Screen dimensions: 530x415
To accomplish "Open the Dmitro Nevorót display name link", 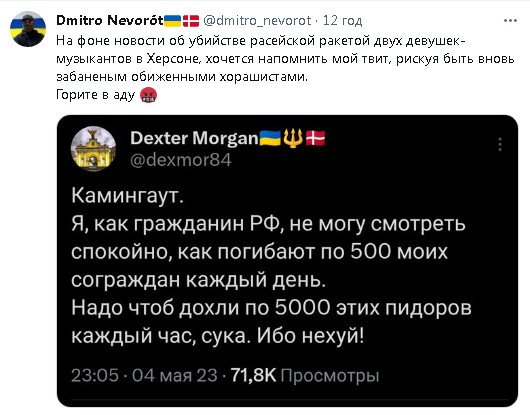I will click(x=110, y=21).
